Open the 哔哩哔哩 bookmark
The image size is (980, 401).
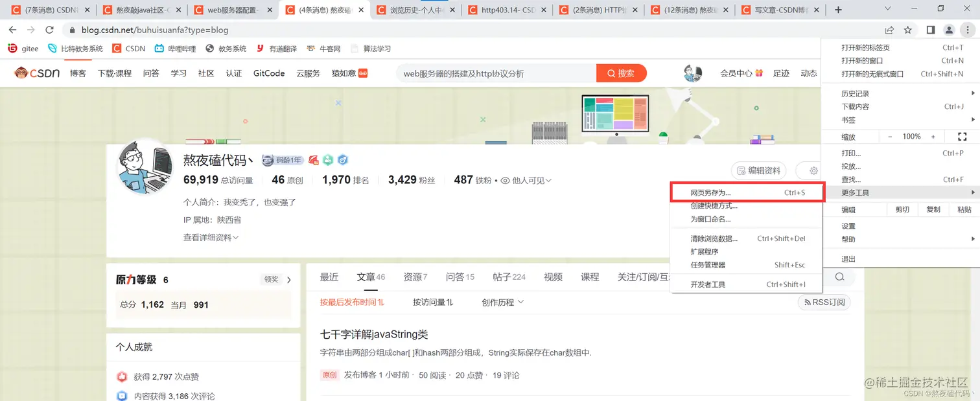(x=183, y=48)
